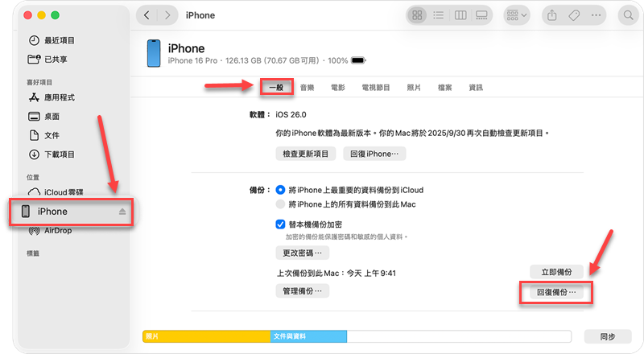The height and width of the screenshot is (354, 644).
Task: Switch to the 檔案 tab
Action: [x=445, y=88]
